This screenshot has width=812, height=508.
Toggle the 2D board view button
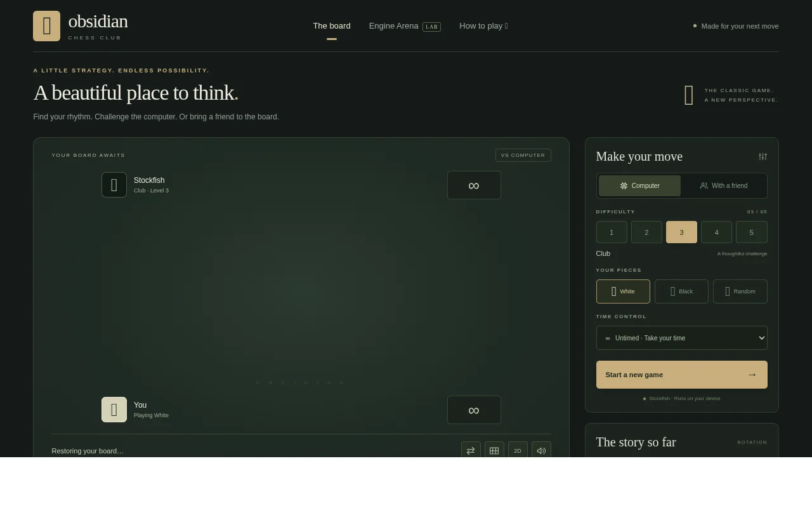click(x=518, y=450)
